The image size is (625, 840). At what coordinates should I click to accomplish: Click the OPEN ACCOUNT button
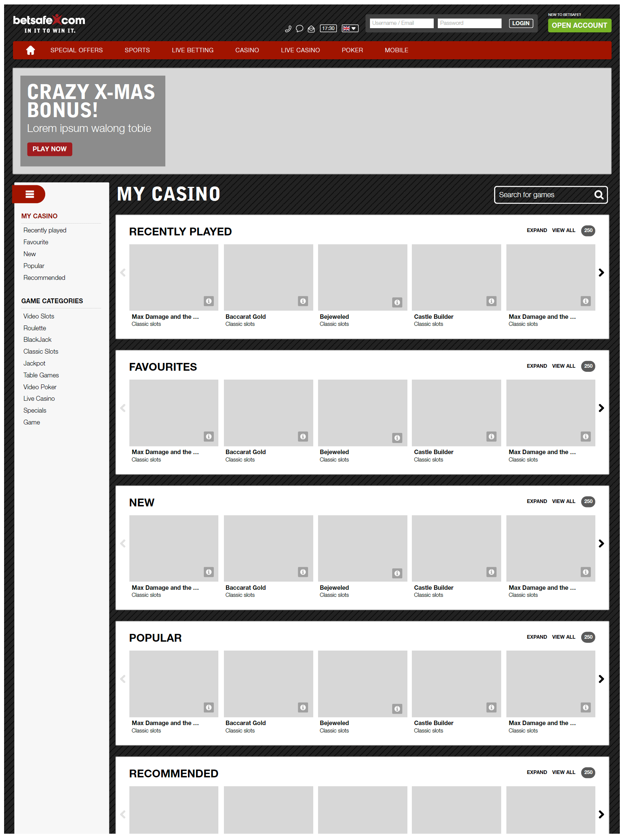pyautogui.click(x=579, y=25)
